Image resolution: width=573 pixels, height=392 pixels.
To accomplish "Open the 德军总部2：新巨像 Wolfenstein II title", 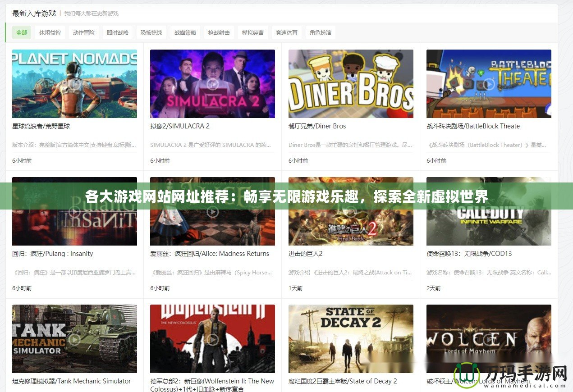I will pyautogui.click(x=212, y=385).
